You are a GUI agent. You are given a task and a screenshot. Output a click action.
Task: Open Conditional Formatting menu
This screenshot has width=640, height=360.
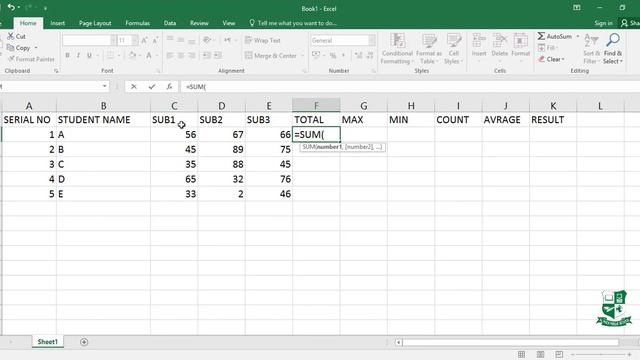coord(397,49)
